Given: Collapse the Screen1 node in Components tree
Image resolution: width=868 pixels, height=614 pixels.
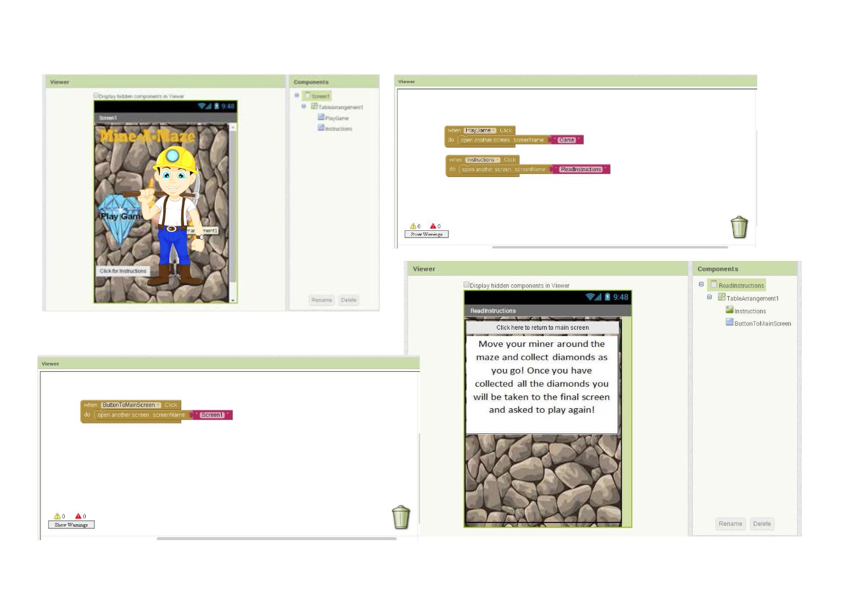Looking at the screenshot, I should 297,96.
